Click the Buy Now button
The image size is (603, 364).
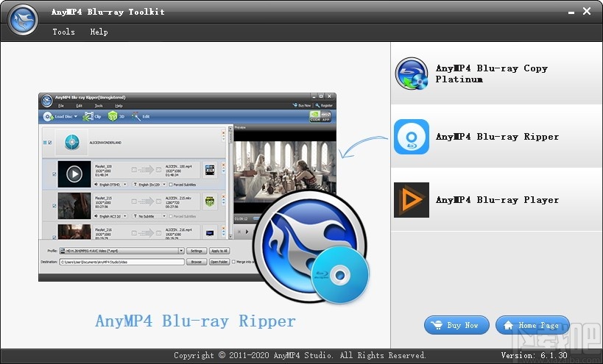click(456, 325)
